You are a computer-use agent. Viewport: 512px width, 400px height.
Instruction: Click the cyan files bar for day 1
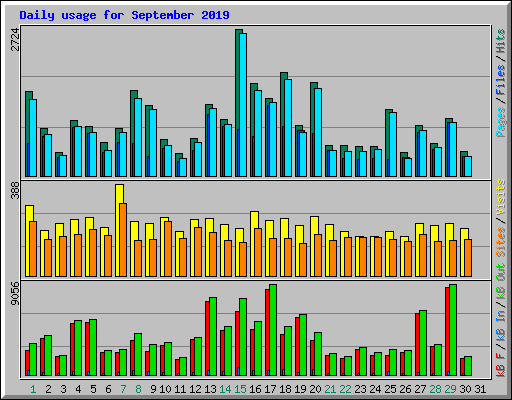(33, 138)
